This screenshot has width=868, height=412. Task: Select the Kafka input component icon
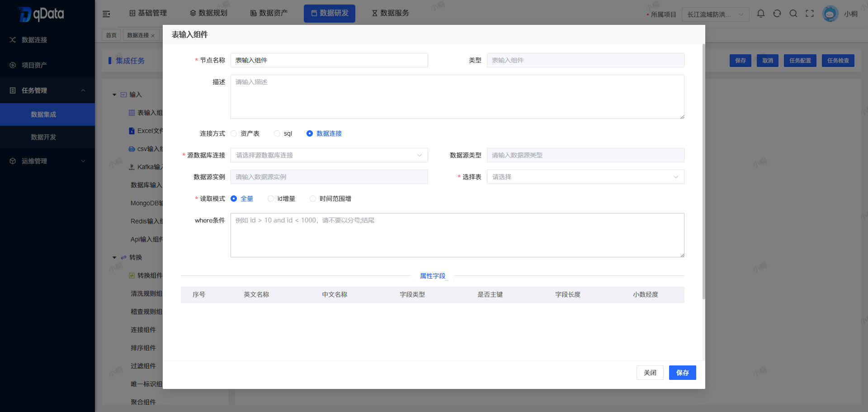click(132, 167)
